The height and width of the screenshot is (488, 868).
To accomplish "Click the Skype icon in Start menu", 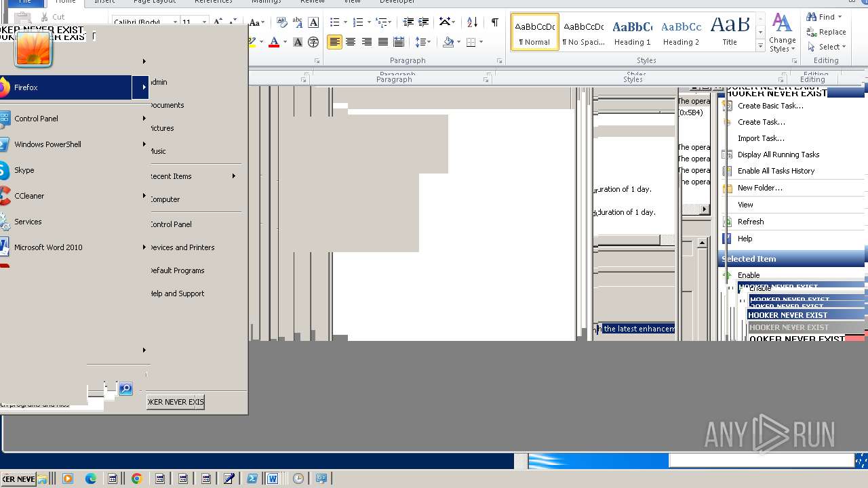I will point(4,170).
